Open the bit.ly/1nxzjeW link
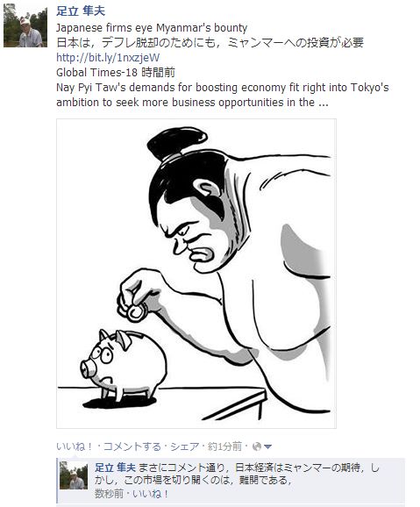The width and height of the screenshot is (420, 507). pyautogui.click(x=108, y=58)
